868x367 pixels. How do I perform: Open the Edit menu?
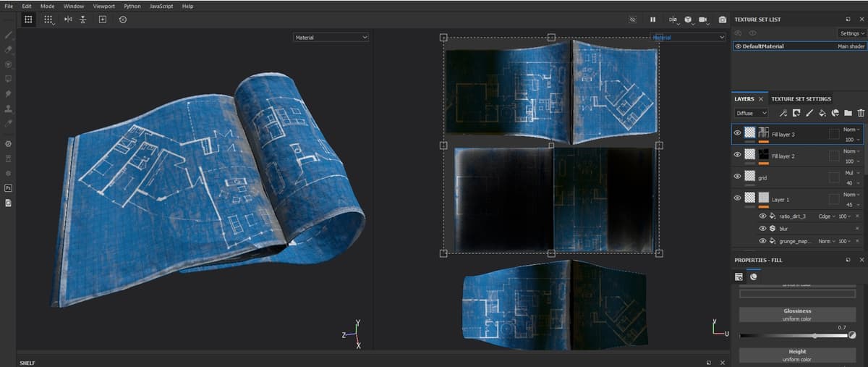(27, 6)
